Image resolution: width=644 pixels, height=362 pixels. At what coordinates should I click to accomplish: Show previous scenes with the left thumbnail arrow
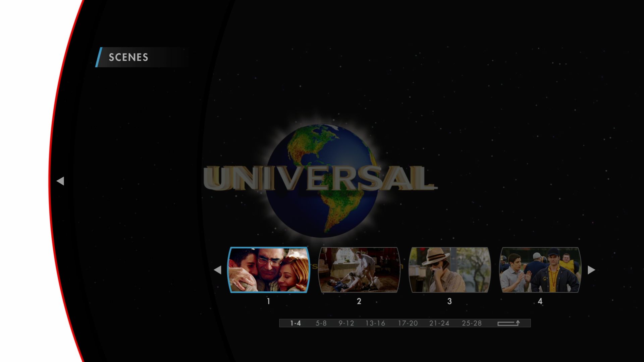[217, 270]
